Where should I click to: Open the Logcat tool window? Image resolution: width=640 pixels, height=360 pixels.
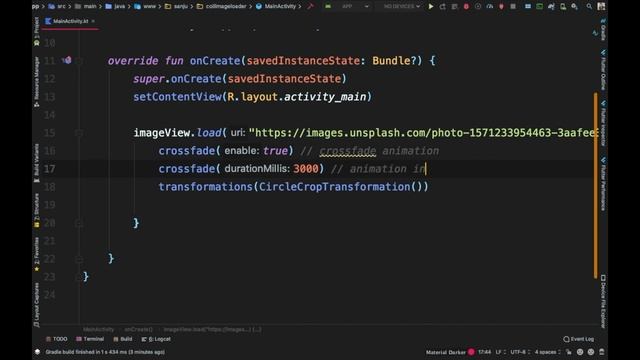click(156, 339)
